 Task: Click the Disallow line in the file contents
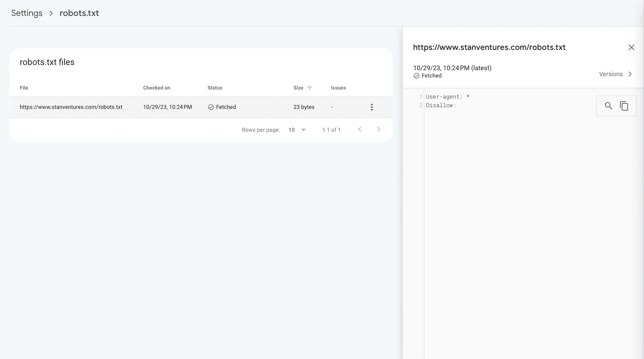[x=441, y=105]
